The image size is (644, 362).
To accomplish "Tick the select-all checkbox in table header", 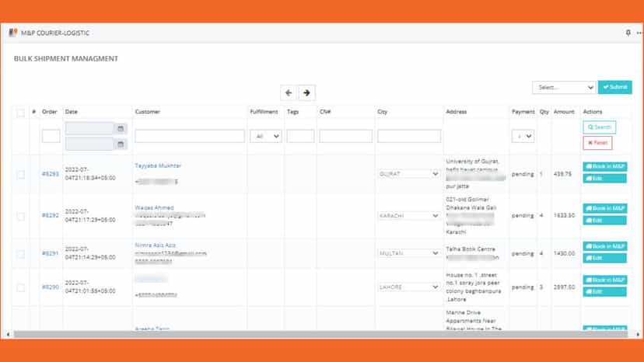I will point(20,113).
